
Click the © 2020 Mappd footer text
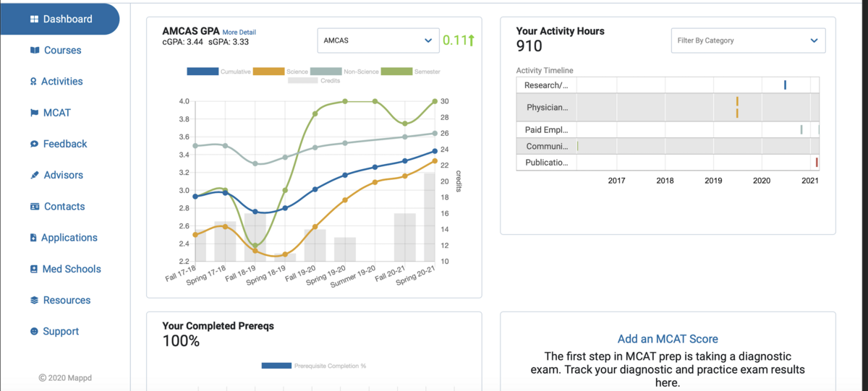coord(65,378)
